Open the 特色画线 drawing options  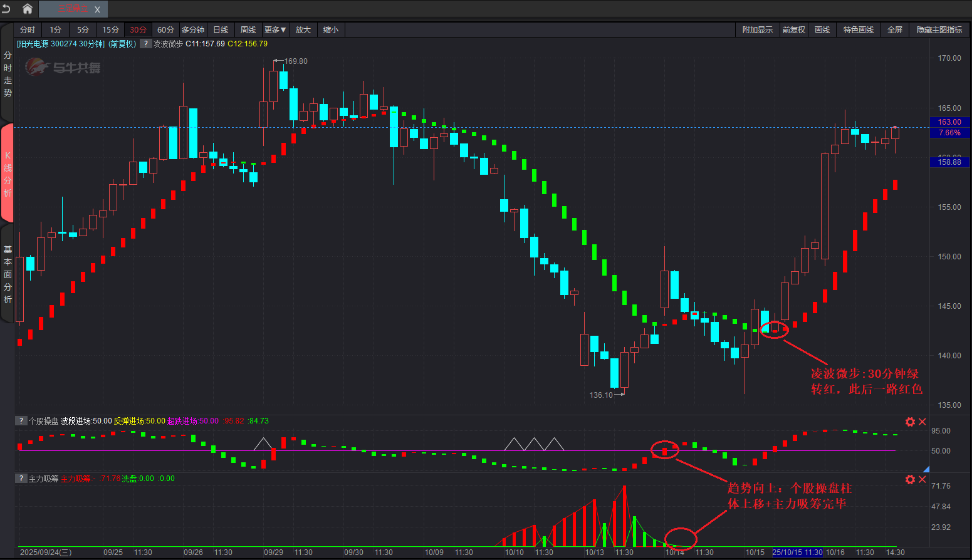click(x=858, y=30)
